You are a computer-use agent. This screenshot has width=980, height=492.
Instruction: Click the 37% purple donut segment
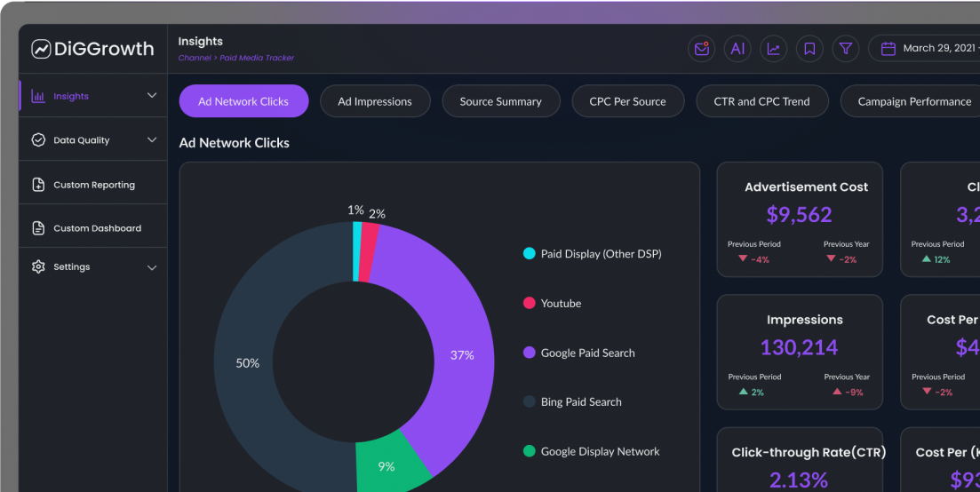(463, 355)
